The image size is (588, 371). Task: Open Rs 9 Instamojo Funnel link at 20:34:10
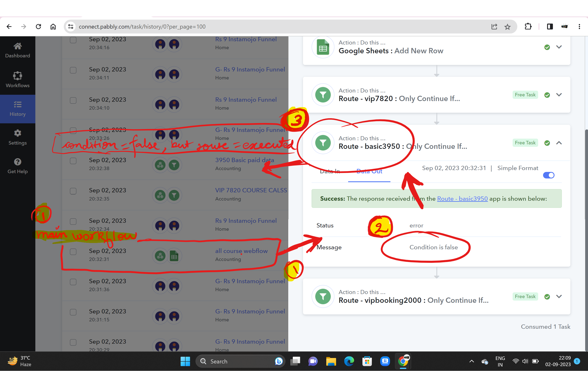[246, 100]
